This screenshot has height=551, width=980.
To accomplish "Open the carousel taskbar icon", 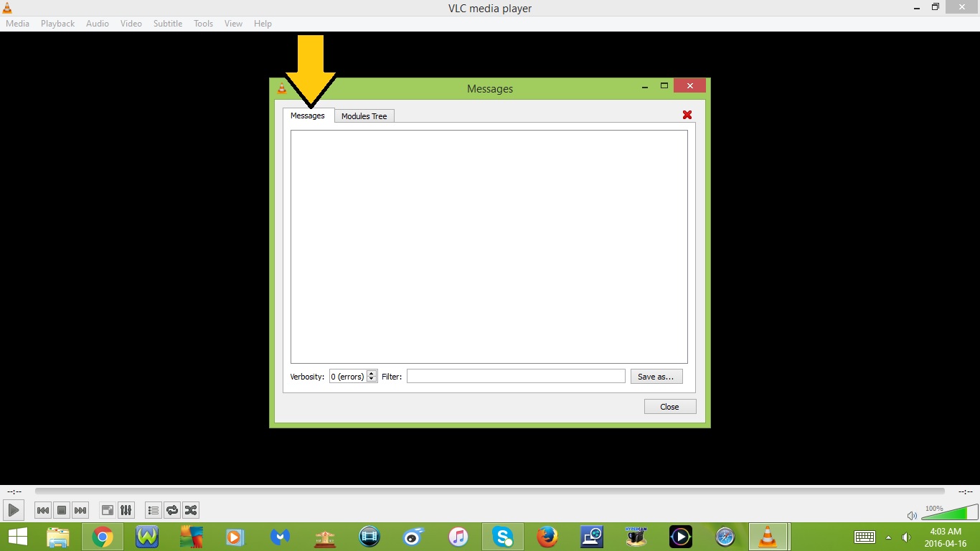I will pyautogui.click(x=325, y=537).
